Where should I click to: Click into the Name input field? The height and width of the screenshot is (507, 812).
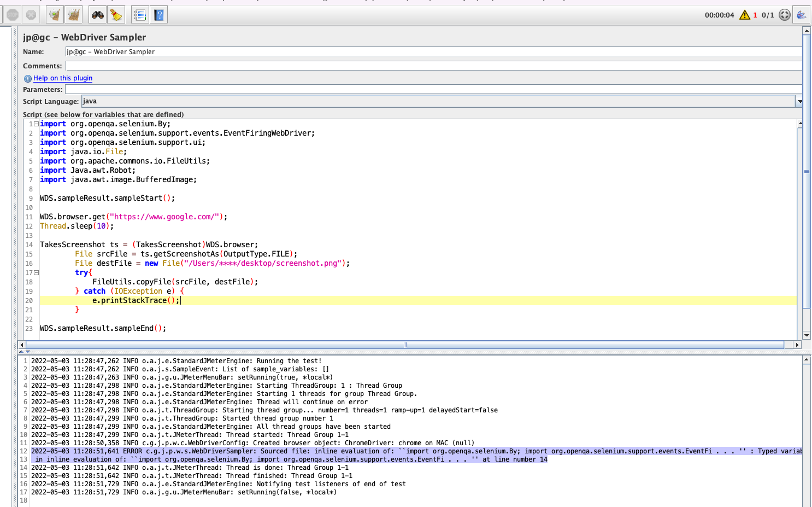[433, 51]
